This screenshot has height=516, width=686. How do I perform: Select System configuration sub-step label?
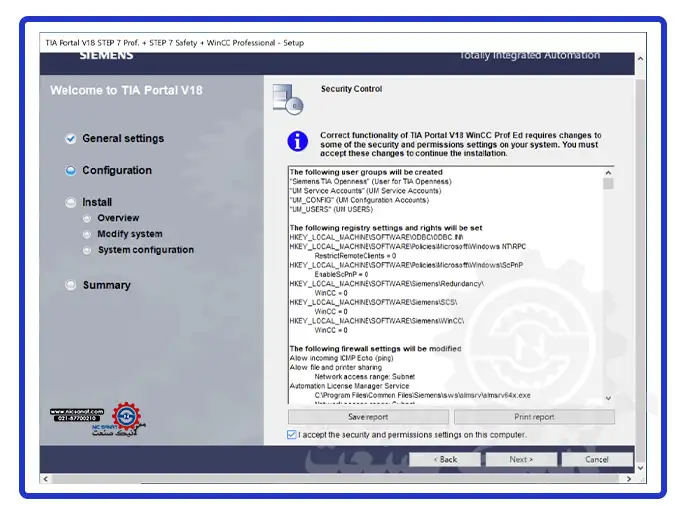click(146, 250)
